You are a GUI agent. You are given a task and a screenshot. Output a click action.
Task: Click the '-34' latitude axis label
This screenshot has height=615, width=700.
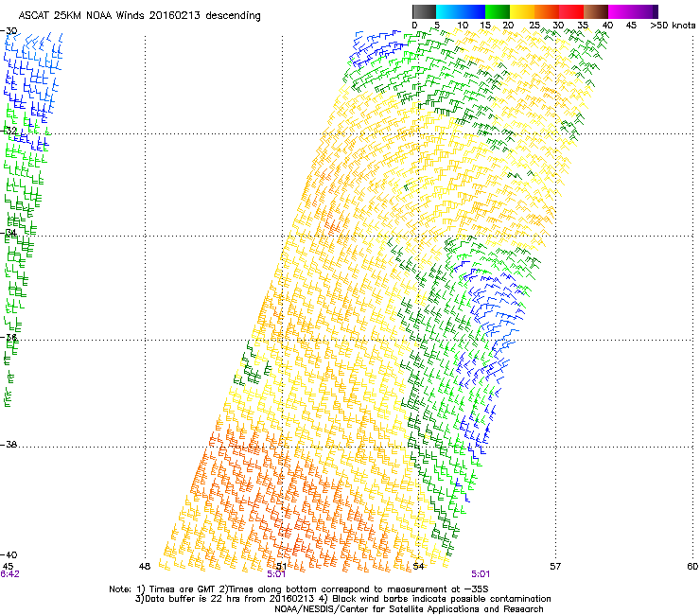coord(9,233)
